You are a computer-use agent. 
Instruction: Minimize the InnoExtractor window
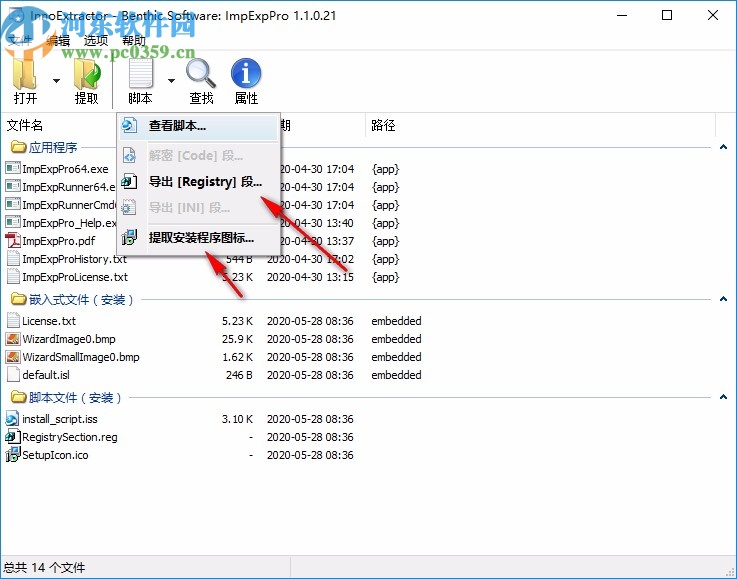[x=622, y=16]
